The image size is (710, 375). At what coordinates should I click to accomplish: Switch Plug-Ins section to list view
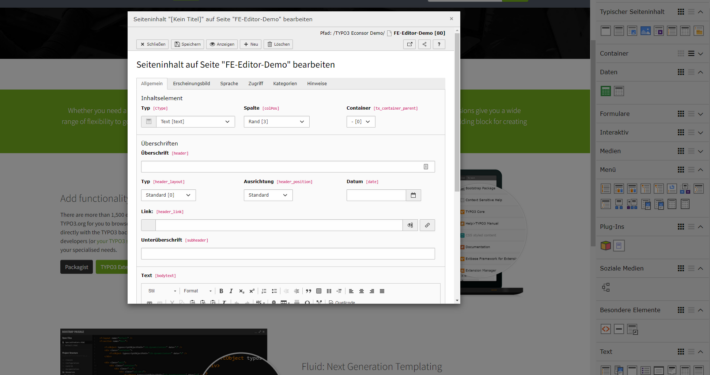691,226
